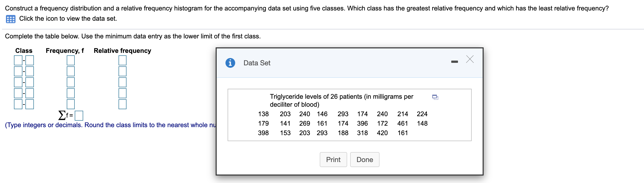Close the Data Set dialog with the X
The height and width of the screenshot is (183, 644).
pos(469,60)
